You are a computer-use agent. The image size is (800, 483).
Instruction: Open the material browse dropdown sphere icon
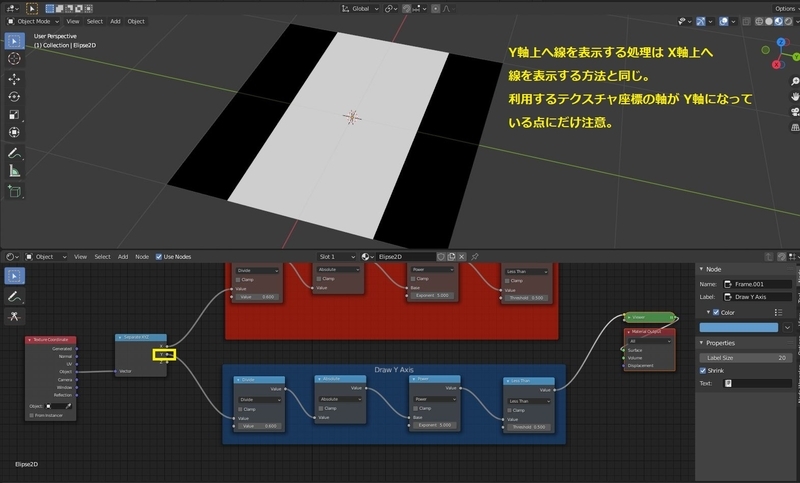point(367,257)
